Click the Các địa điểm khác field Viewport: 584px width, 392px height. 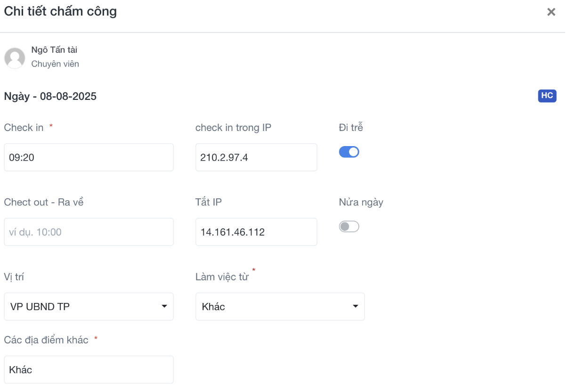(89, 370)
